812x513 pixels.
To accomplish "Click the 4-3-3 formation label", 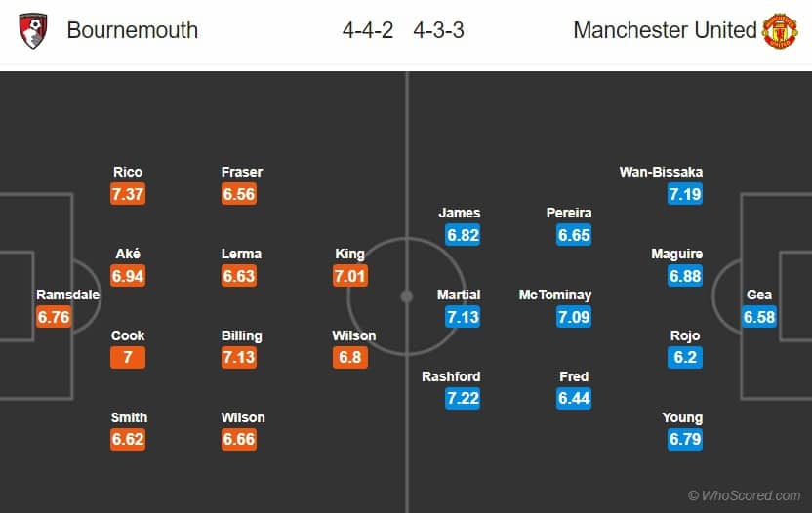I will pos(438,30).
